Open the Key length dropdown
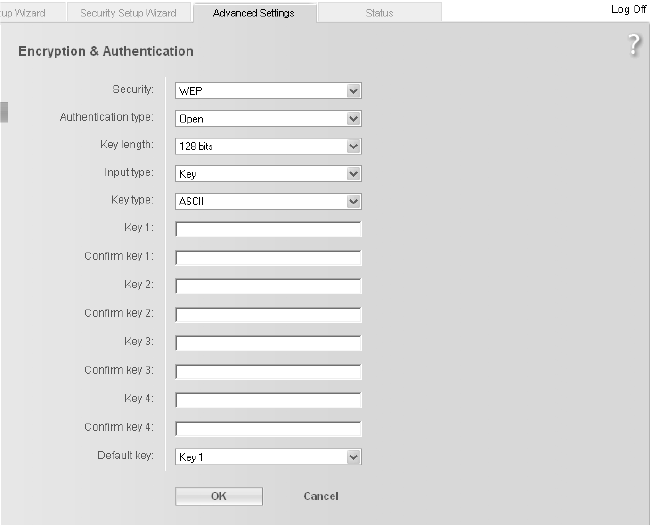 click(267, 146)
